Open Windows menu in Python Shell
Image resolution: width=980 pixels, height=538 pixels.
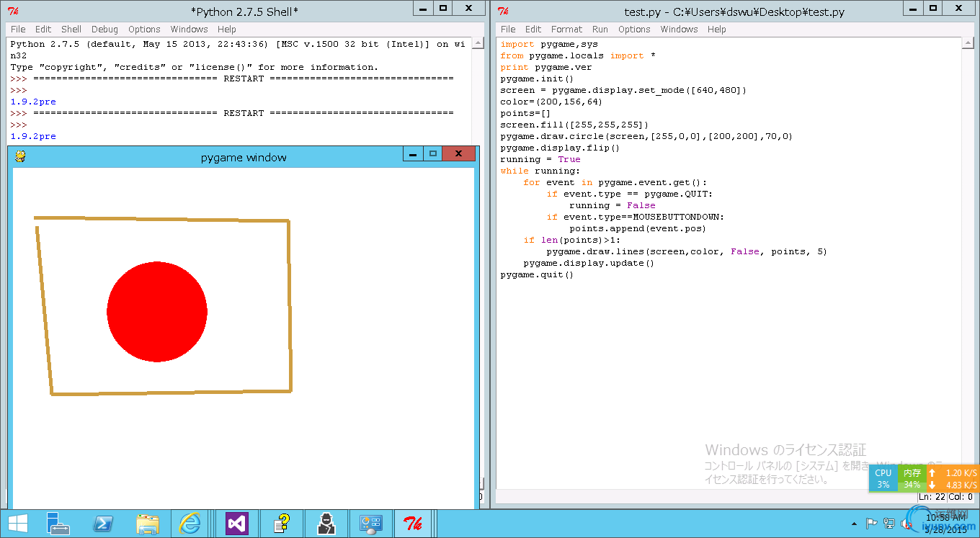189,30
